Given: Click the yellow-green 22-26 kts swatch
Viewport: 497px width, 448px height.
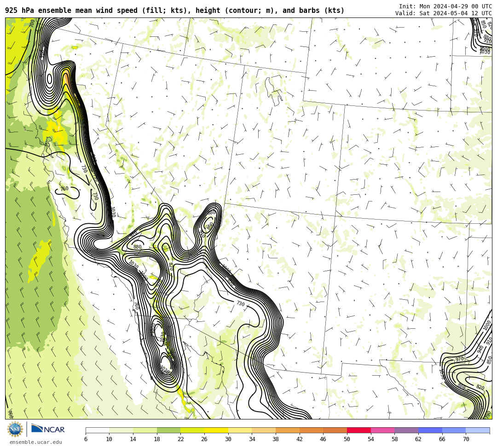Looking at the screenshot, I should (x=192, y=430).
